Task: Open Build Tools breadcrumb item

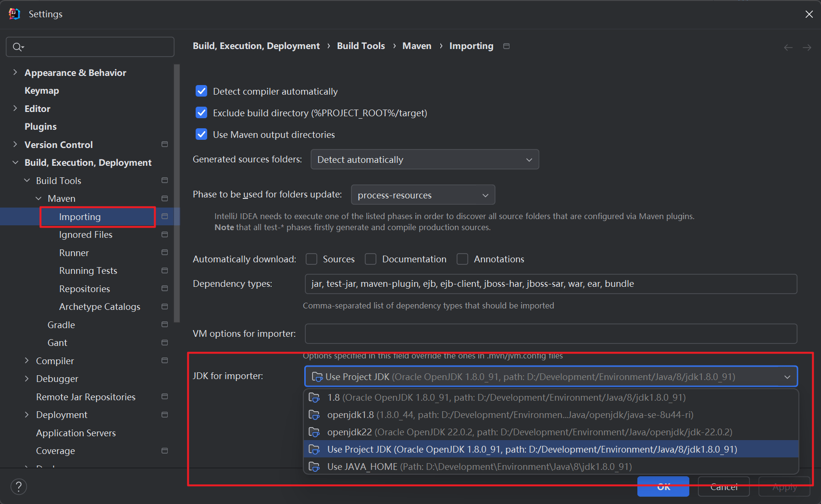Action: pyautogui.click(x=361, y=46)
